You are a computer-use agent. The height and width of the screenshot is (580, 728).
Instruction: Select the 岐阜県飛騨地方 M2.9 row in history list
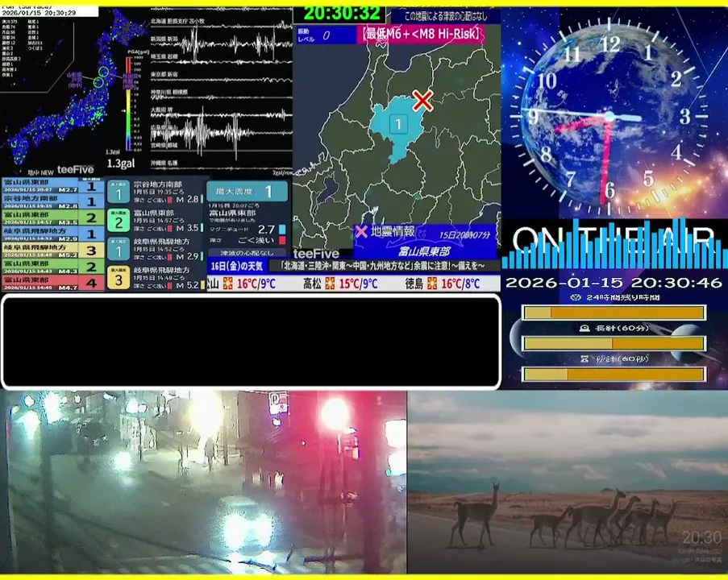click(x=52, y=234)
